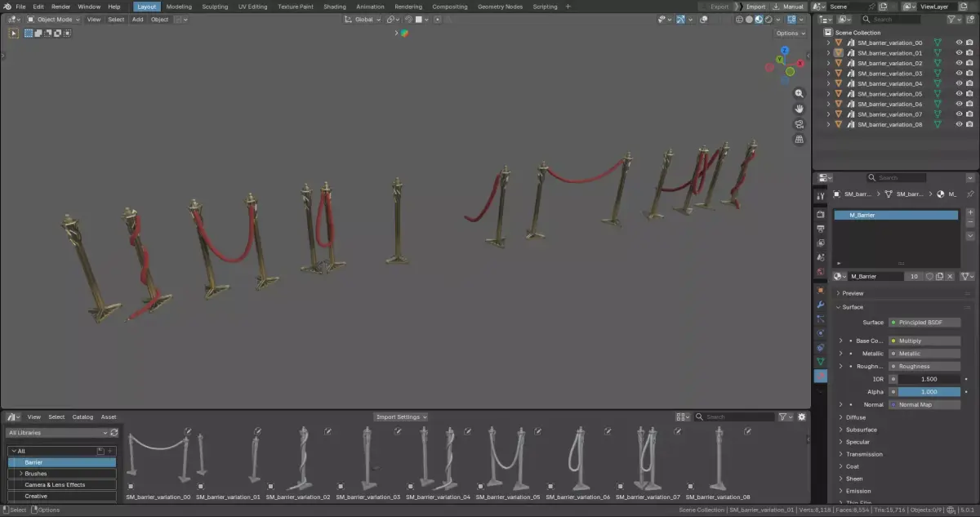Screen dimensions: 980x517
Task: Toggle visibility of SM_barrier_variation_00
Action: [959, 42]
